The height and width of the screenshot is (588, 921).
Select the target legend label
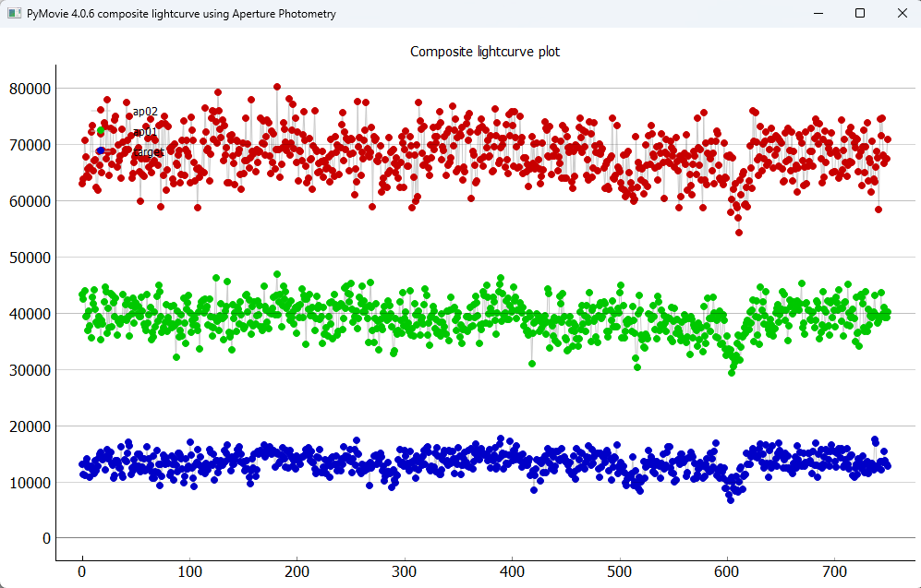click(148, 152)
